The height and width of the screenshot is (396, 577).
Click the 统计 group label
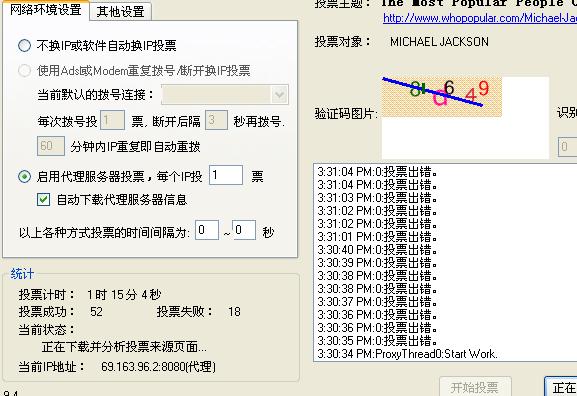(22, 274)
